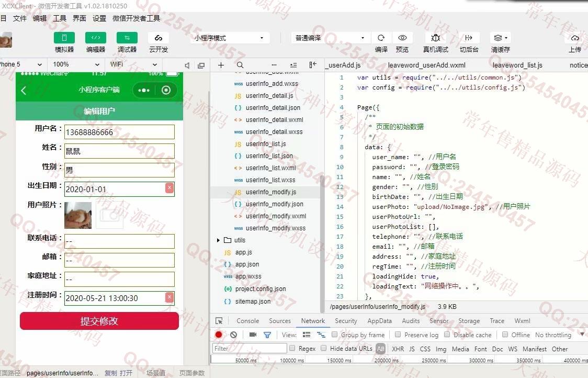Enable the Offline checkbox
The width and height of the screenshot is (588, 378).
[x=505, y=334]
